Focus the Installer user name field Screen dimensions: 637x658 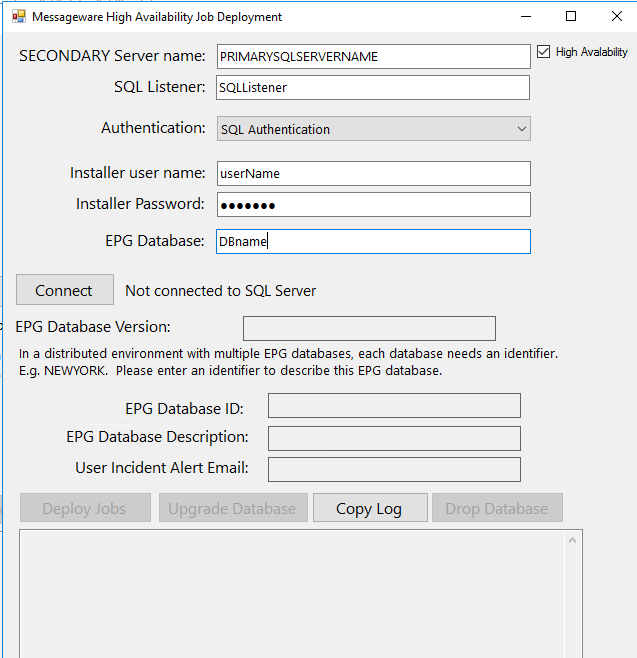pos(373,174)
